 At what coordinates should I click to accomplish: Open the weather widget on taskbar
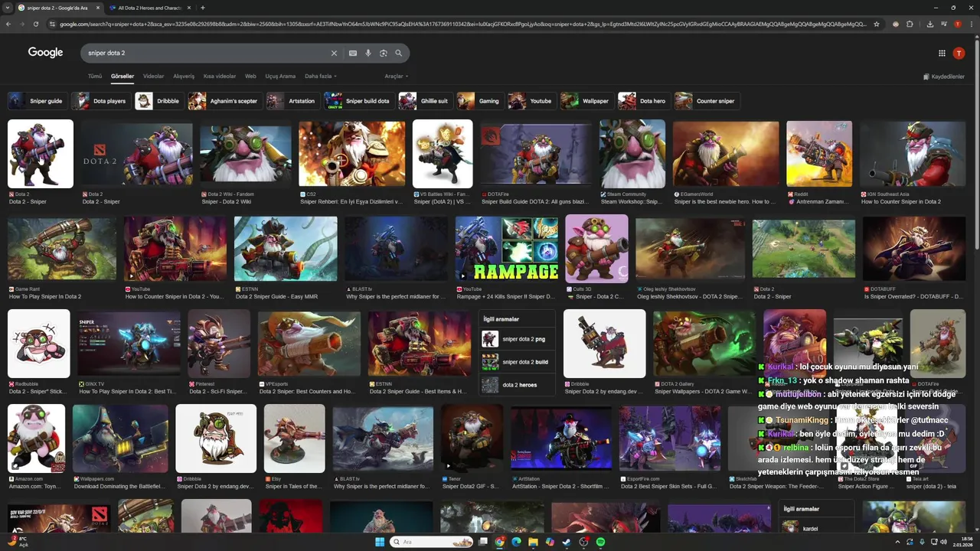click(x=18, y=542)
